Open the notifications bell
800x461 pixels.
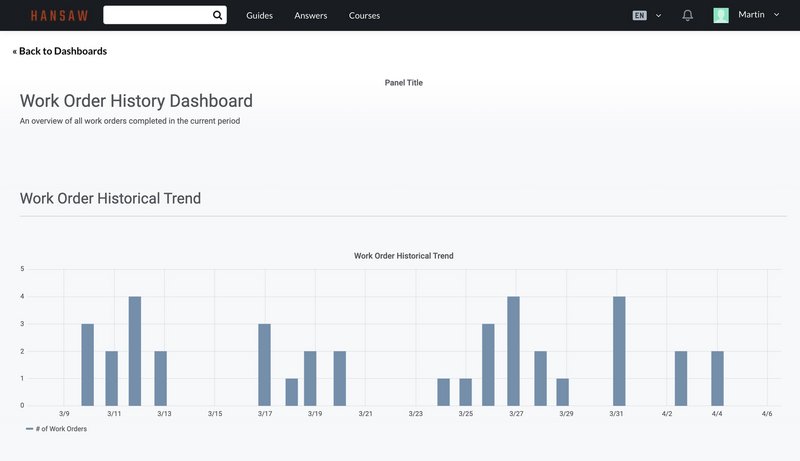688,15
